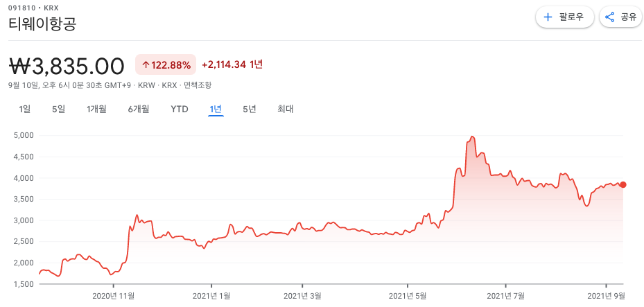Click the 2021년 3월 x-axis label
Image resolution: width=644 pixels, height=307 pixels.
(x=302, y=295)
